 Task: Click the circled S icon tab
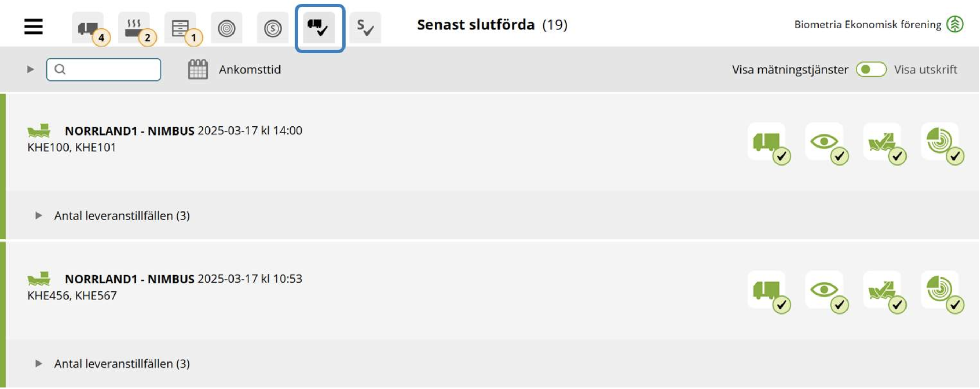pos(273,28)
